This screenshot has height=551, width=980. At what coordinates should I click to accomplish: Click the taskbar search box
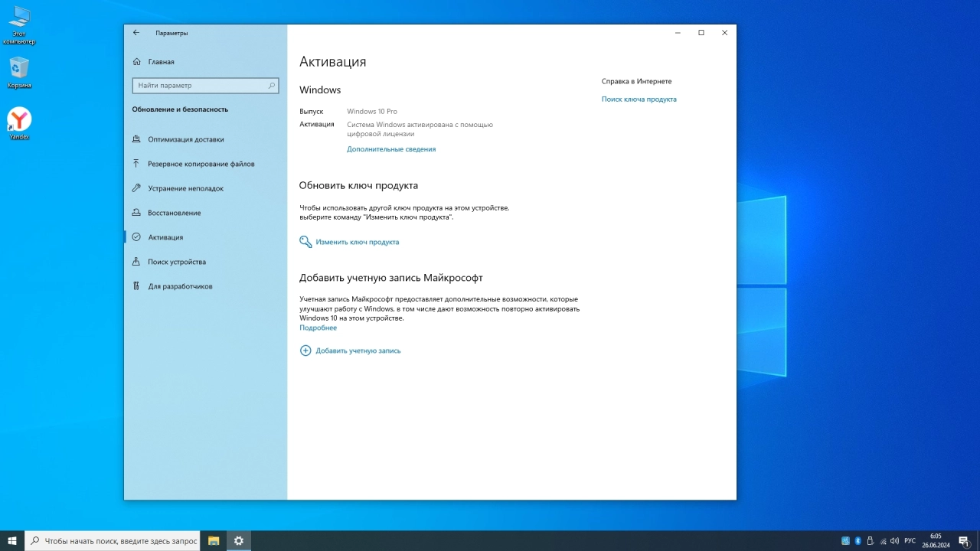[113, 540]
